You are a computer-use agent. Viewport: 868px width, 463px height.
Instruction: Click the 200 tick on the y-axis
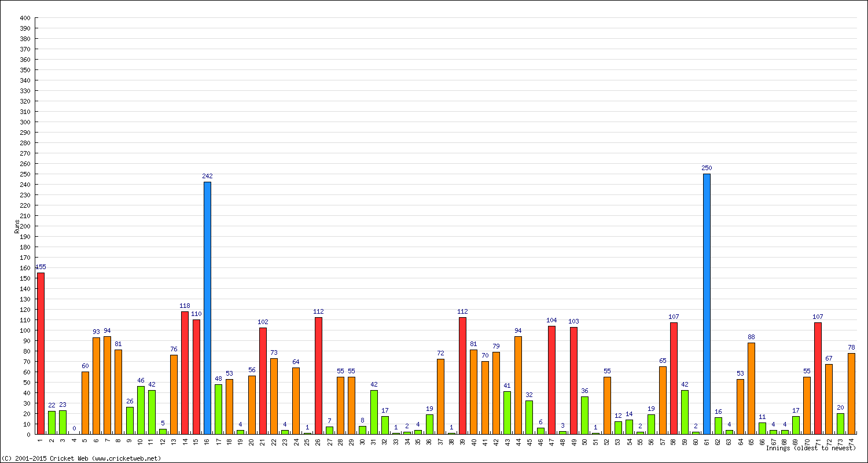24,226
